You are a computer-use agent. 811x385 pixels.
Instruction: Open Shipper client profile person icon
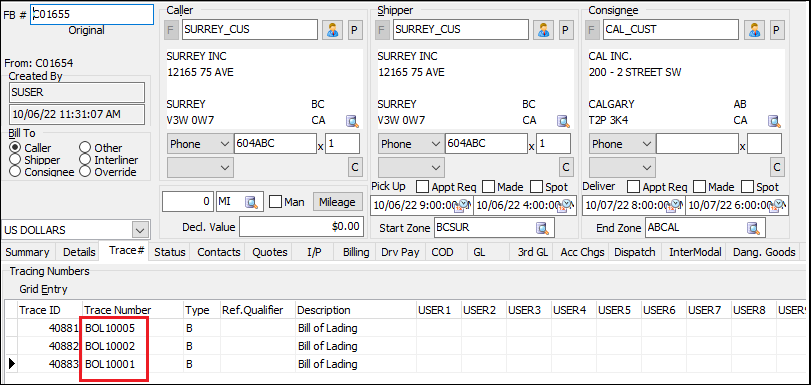(x=543, y=30)
